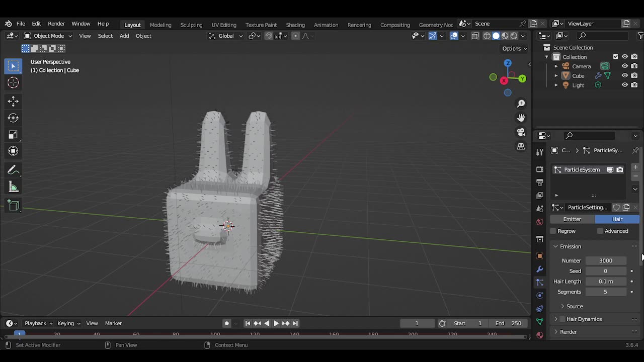Expand the Cube tree item
Viewport: 644px width, 362px height.
(556, 76)
